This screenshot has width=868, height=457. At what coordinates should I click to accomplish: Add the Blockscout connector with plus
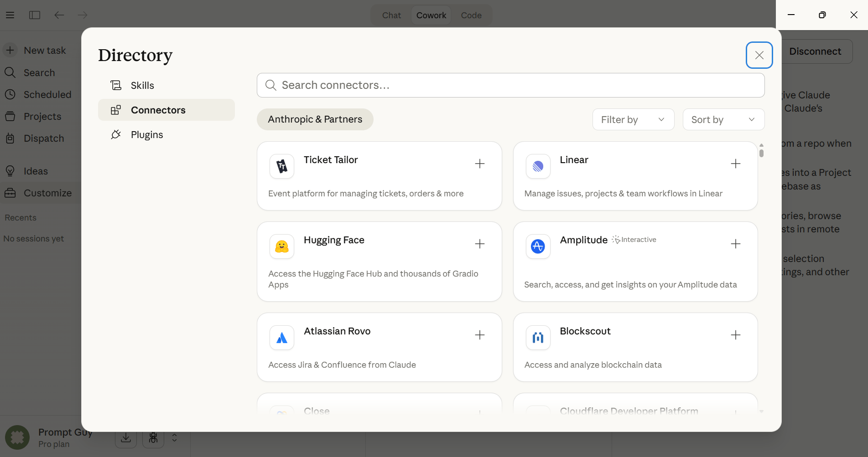[736, 335]
